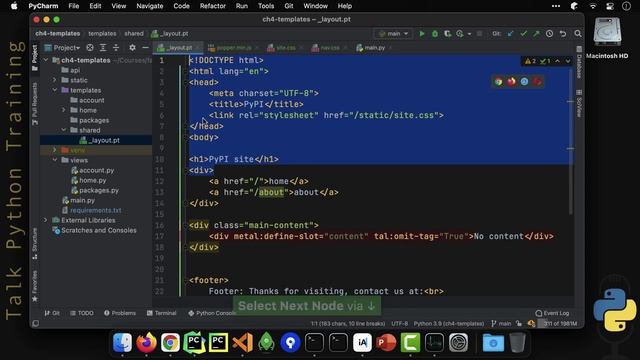Screen dimensions: 640x360
Task: Open the Navigate menu
Action: tap(150, 6)
